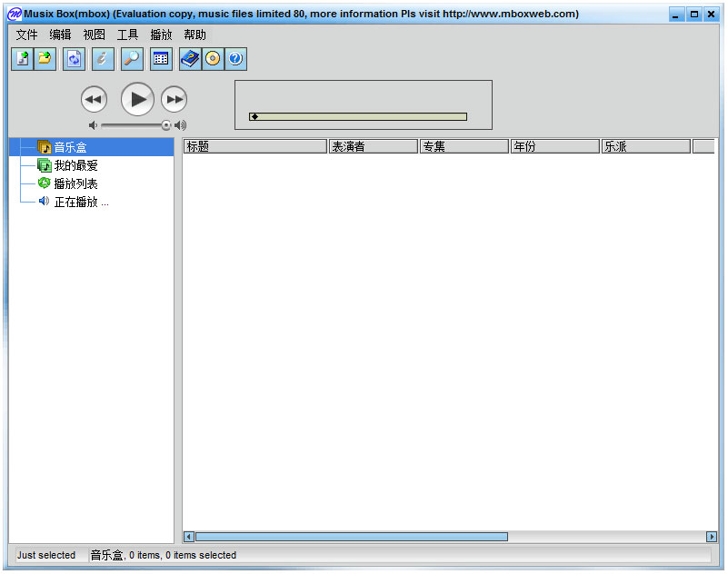The width and height of the screenshot is (728, 574).
Task: Skip to previous track with rewind button
Action: click(x=94, y=99)
